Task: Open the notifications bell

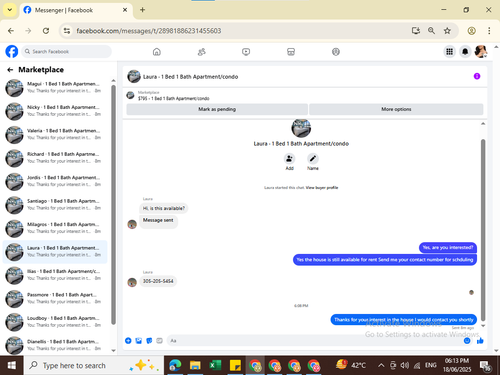Action: [x=465, y=52]
